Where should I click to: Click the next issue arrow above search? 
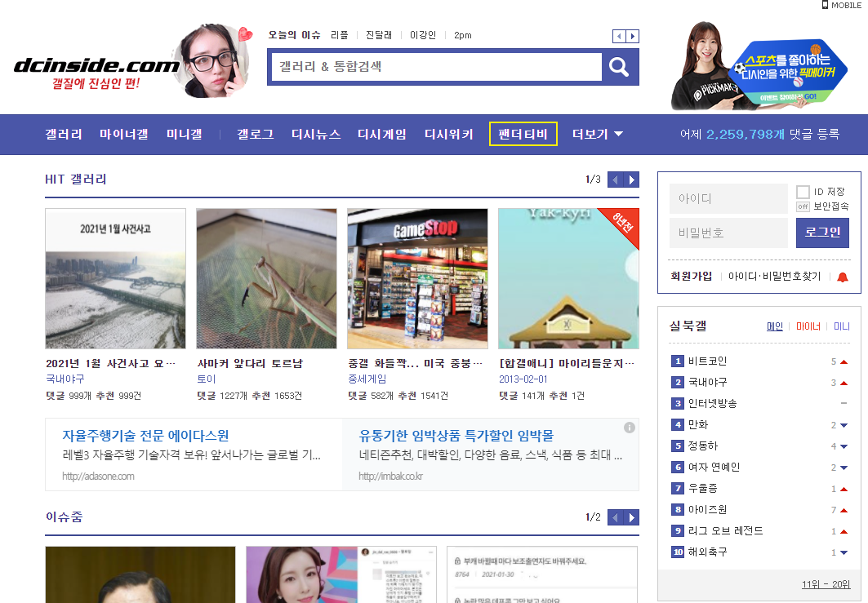coord(632,37)
